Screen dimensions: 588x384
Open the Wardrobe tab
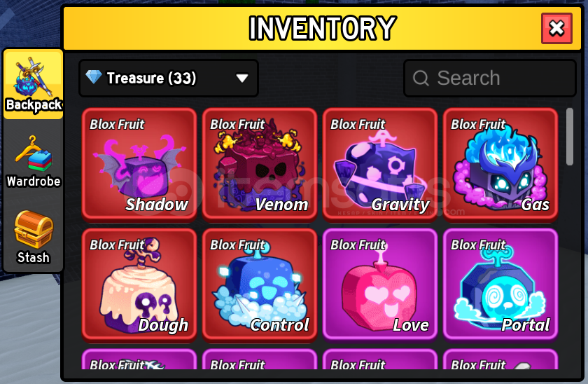click(x=34, y=161)
